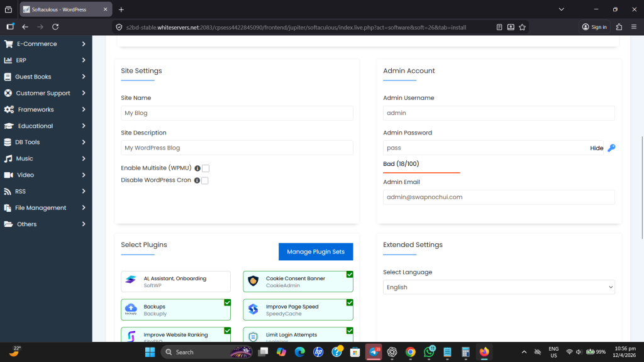Click the SpeedyCache plugin icon
Image resolution: width=644 pixels, height=362 pixels.
click(253, 309)
